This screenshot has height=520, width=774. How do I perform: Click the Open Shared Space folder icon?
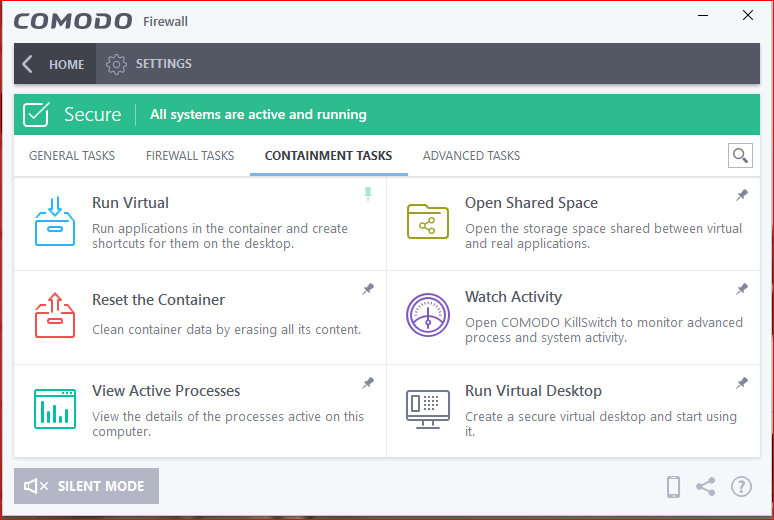coord(427,222)
